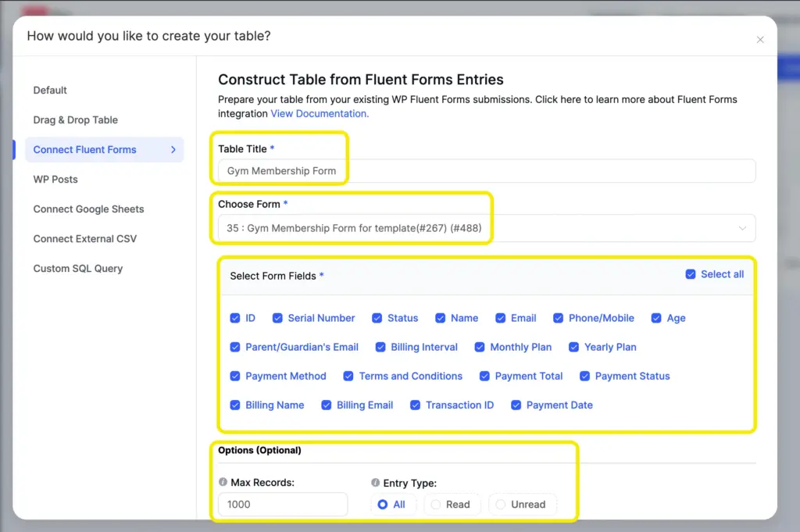The width and height of the screenshot is (800, 532).
Task: Uncheck the Select all checkbox
Action: click(x=691, y=274)
